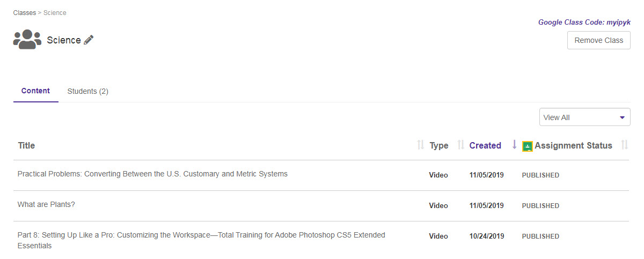This screenshot has width=644, height=259.
Task: Click the descending arrow beside Created
Action: coord(514,145)
